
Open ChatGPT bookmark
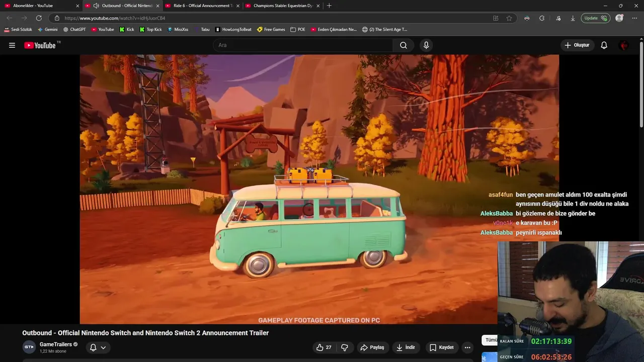click(74, 30)
